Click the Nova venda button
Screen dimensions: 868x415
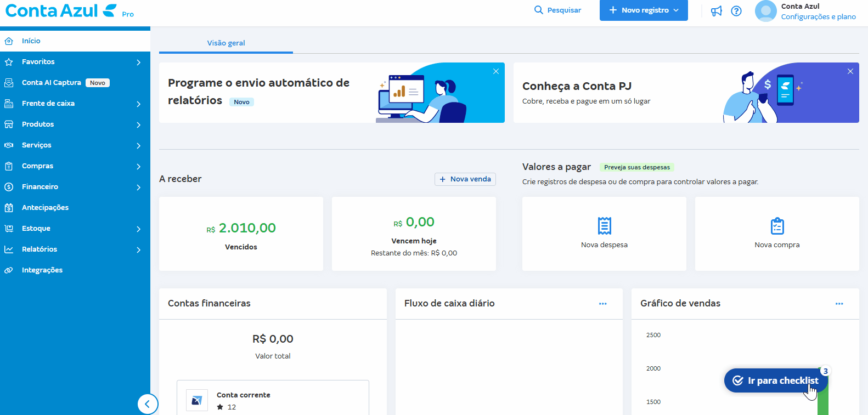[465, 179]
